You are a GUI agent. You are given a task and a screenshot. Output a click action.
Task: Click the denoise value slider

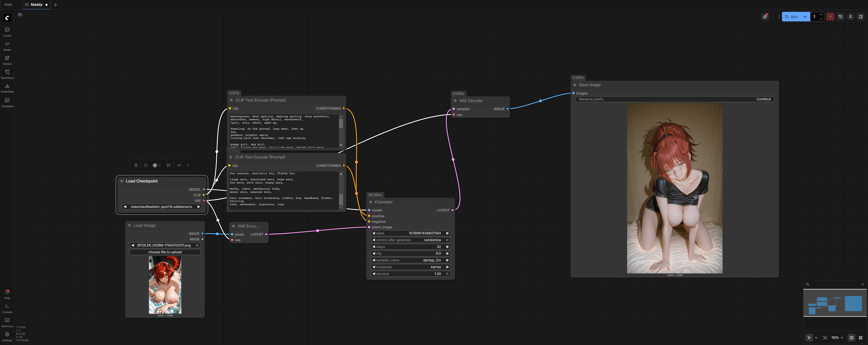click(x=411, y=274)
